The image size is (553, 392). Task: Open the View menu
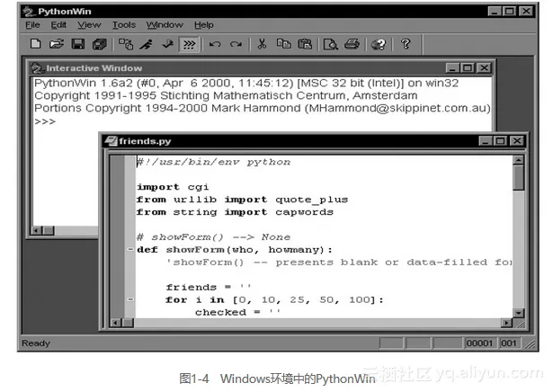pos(89,25)
